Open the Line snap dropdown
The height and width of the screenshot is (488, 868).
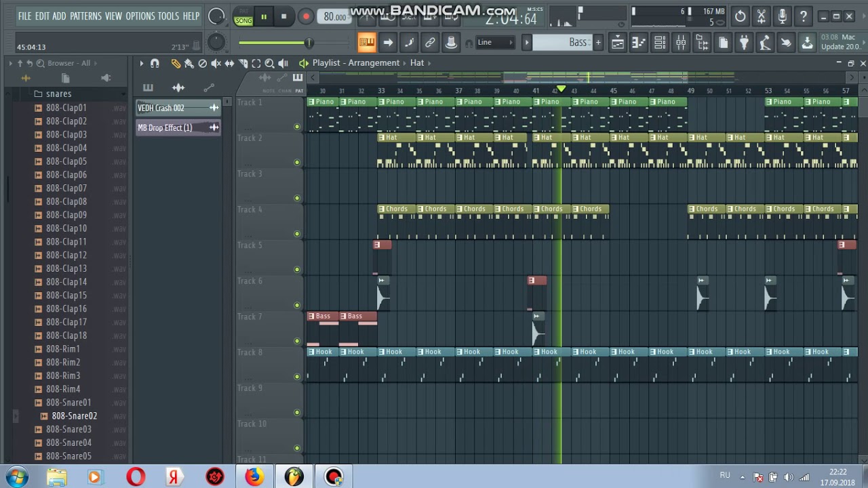click(495, 42)
